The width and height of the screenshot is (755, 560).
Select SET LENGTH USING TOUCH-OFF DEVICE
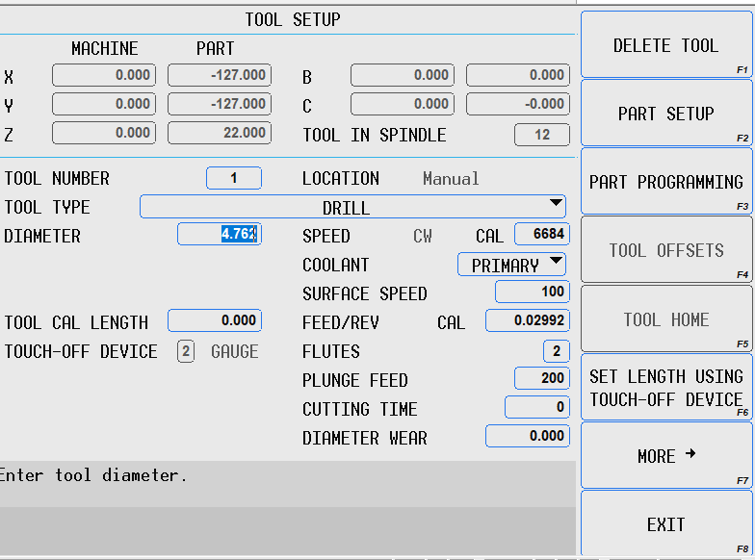665,388
